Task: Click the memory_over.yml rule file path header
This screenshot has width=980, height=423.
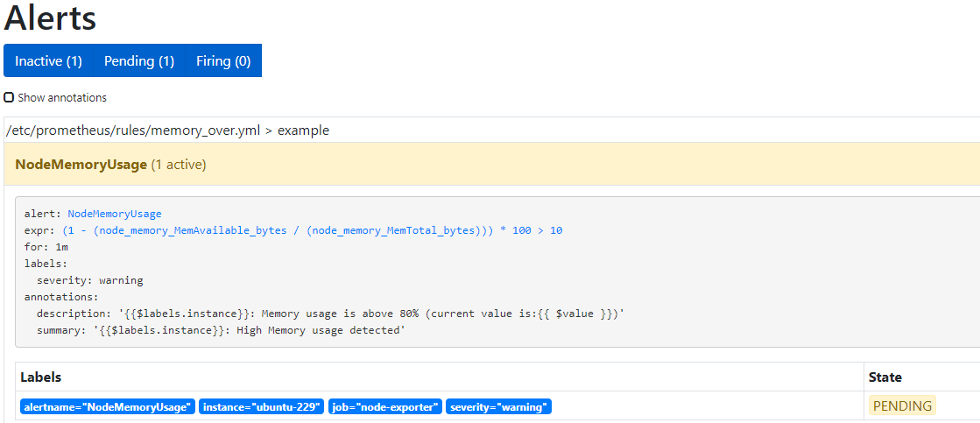Action: point(168,130)
